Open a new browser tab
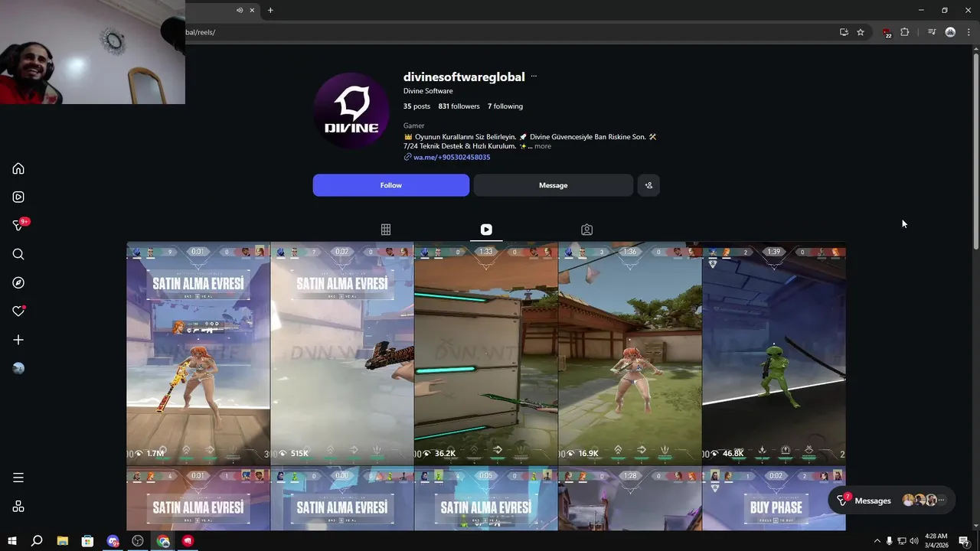Image resolution: width=980 pixels, height=551 pixels. pos(270,10)
